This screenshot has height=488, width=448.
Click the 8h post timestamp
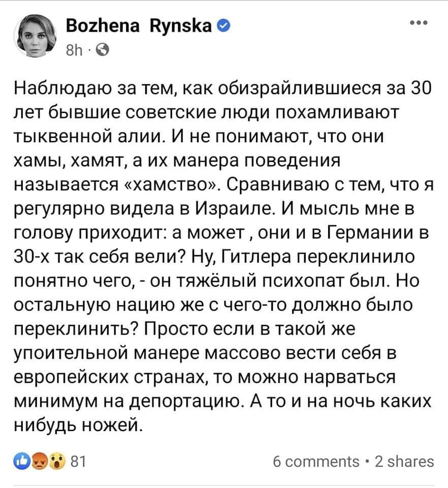(x=75, y=50)
